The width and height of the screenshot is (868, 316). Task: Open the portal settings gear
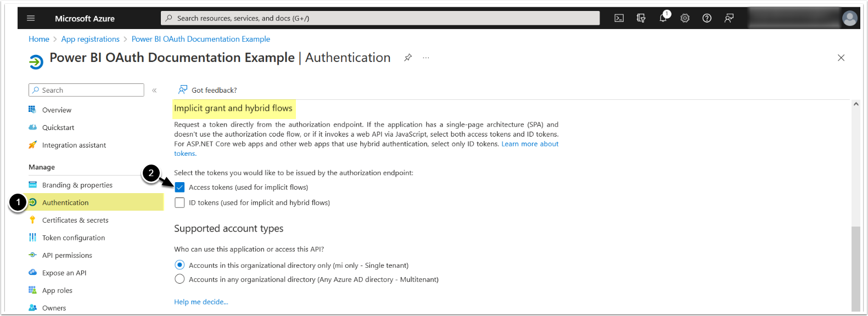[685, 18]
